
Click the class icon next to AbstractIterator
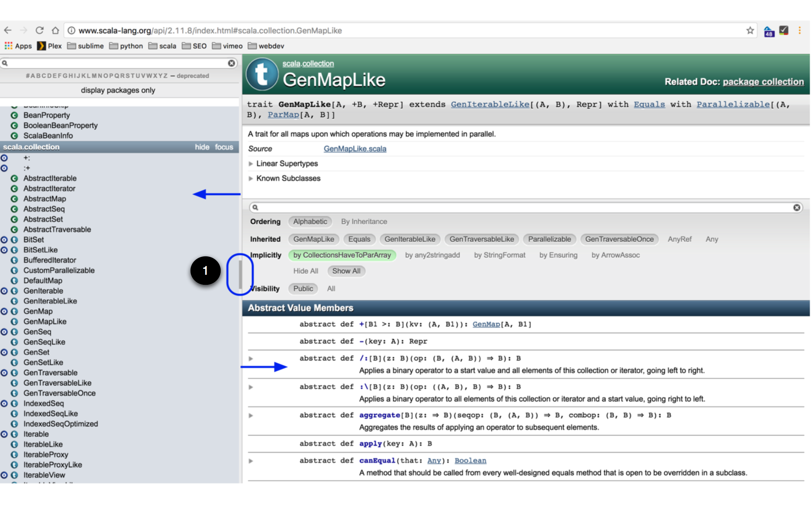[15, 188]
